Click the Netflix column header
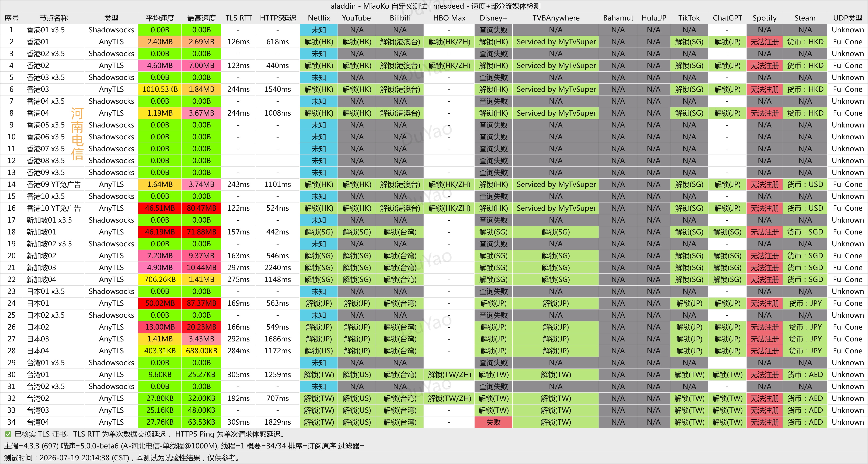This screenshot has width=868, height=464. [319, 18]
